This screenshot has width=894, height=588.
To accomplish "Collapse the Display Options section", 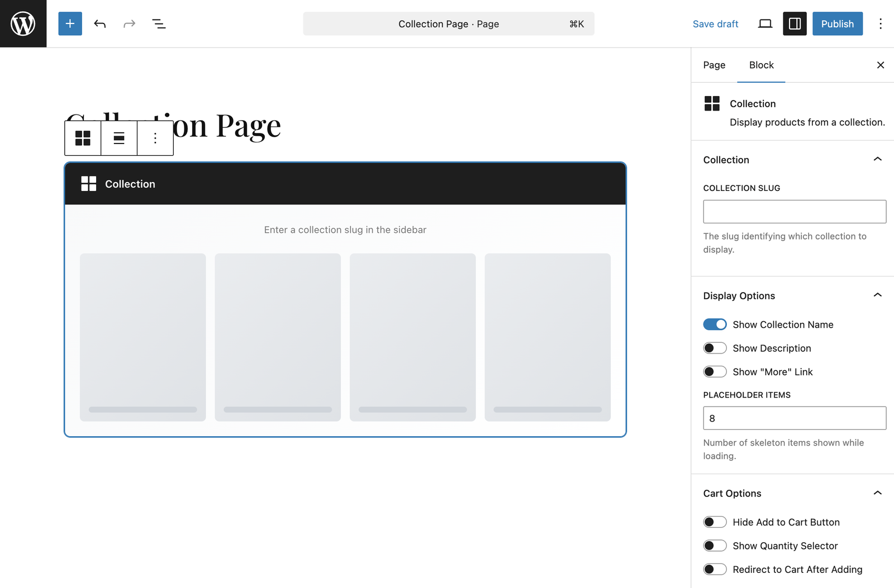I will 877,295.
